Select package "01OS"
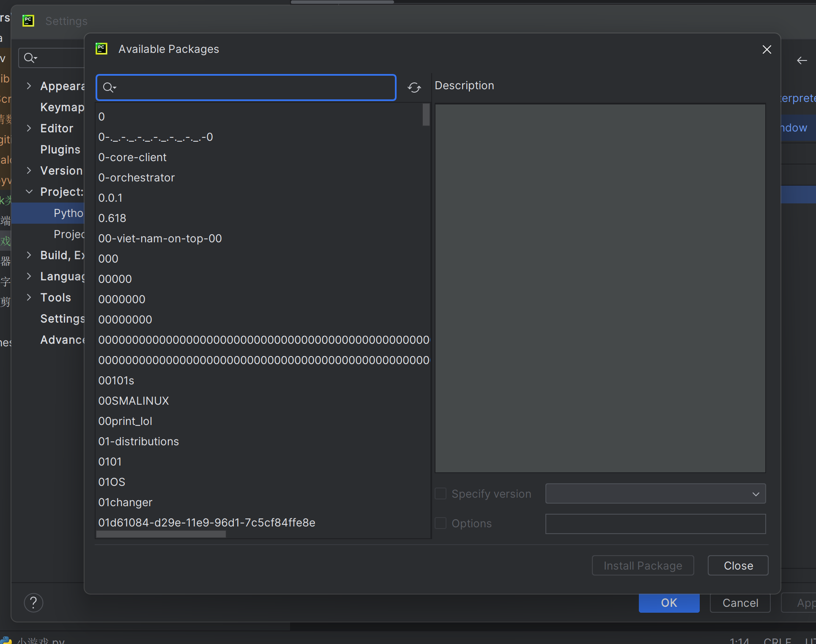Image resolution: width=816 pixels, height=644 pixels. [x=263, y=482]
